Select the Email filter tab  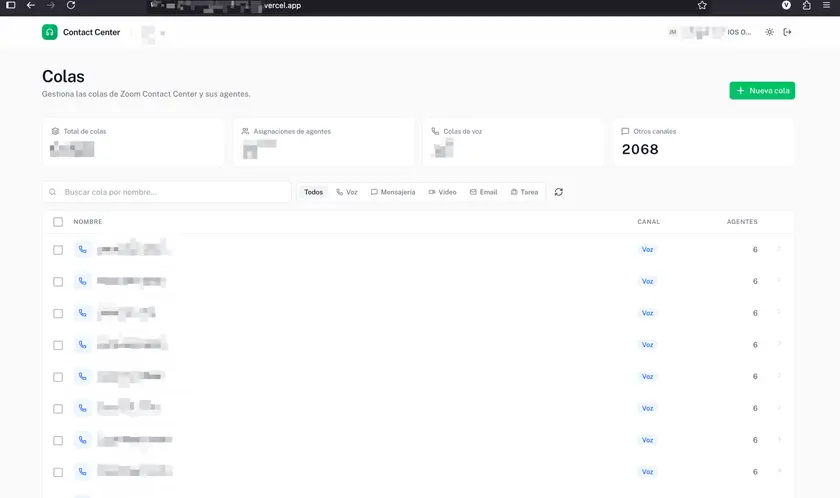483,192
